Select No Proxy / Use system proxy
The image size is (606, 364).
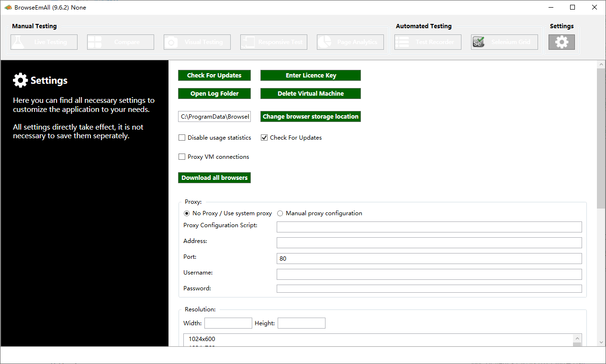pos(187,213)
